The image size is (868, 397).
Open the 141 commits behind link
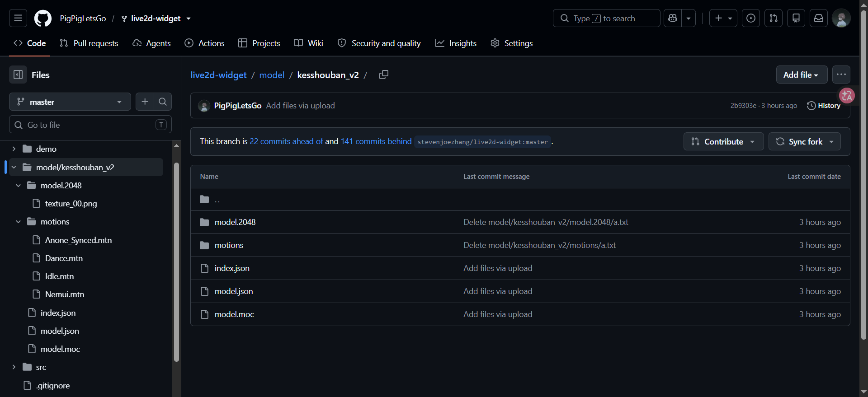pyautogui.click(x=376, y=141)
